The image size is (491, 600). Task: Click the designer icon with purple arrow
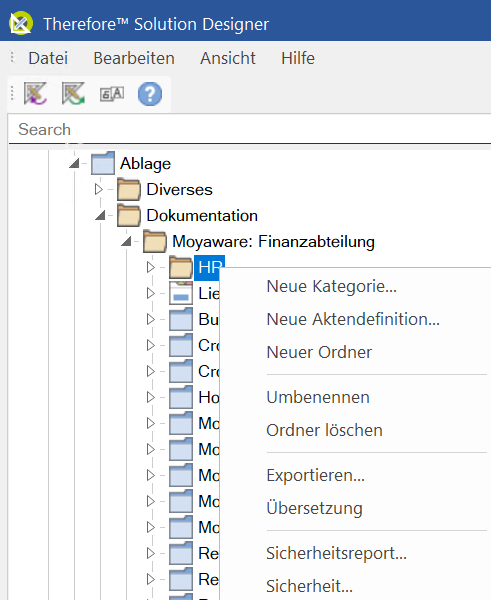35,94
